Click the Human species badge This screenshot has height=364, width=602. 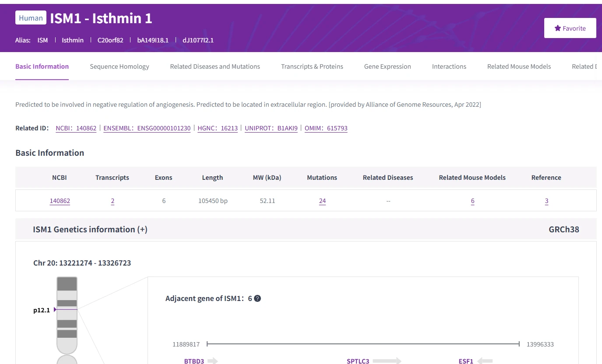(31, 17)
